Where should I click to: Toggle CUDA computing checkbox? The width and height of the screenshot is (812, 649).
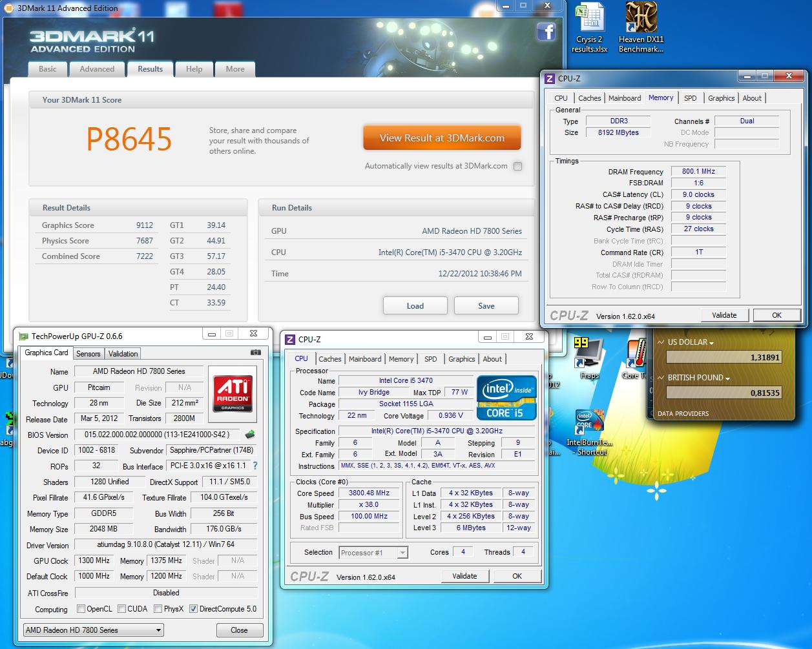(123, 608)
